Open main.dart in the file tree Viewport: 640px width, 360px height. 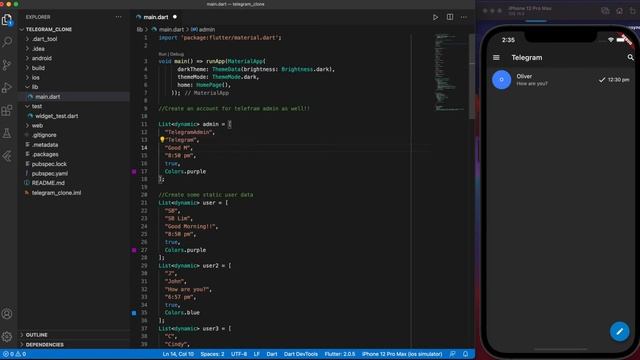tap(47, 97)
